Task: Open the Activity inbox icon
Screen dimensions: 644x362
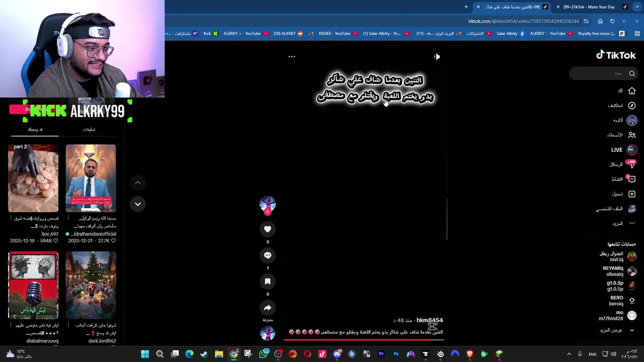Action: click(632, 179)
